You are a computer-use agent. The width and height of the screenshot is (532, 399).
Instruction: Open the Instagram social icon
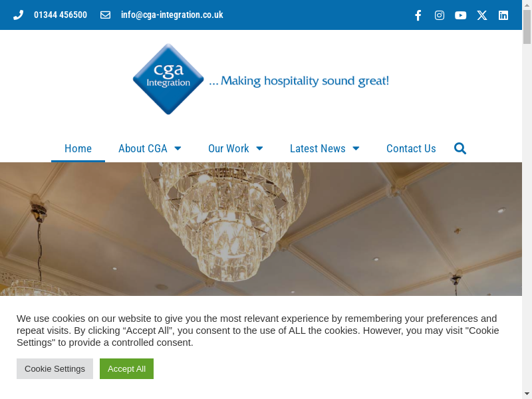(440, 15)
